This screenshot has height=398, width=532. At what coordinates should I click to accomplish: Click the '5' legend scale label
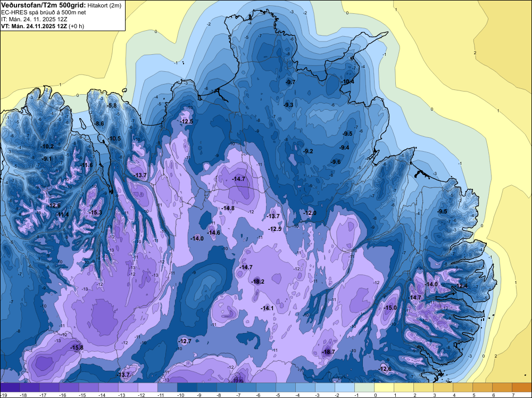[473, 395]
